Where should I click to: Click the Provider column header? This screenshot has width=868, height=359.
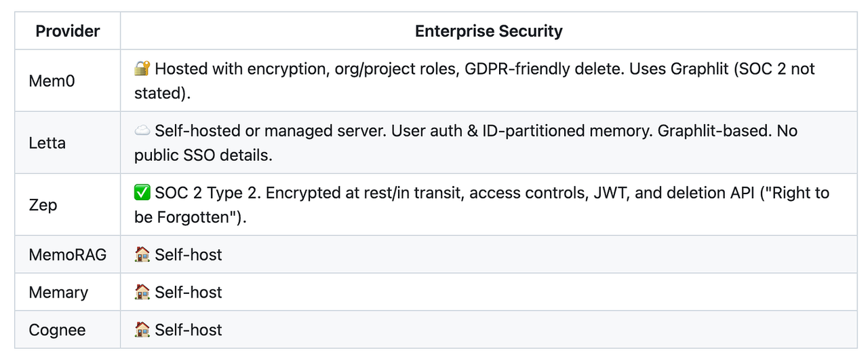pyautogui.click(x=68, y=31)
